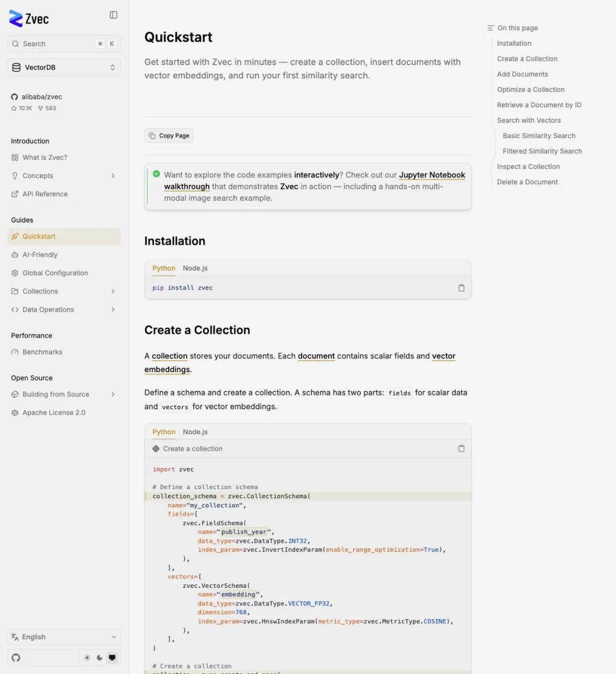Viewport: 616px width, 674px height.
Task: Jump to Create a Collection outline entry
Action: 527,59
